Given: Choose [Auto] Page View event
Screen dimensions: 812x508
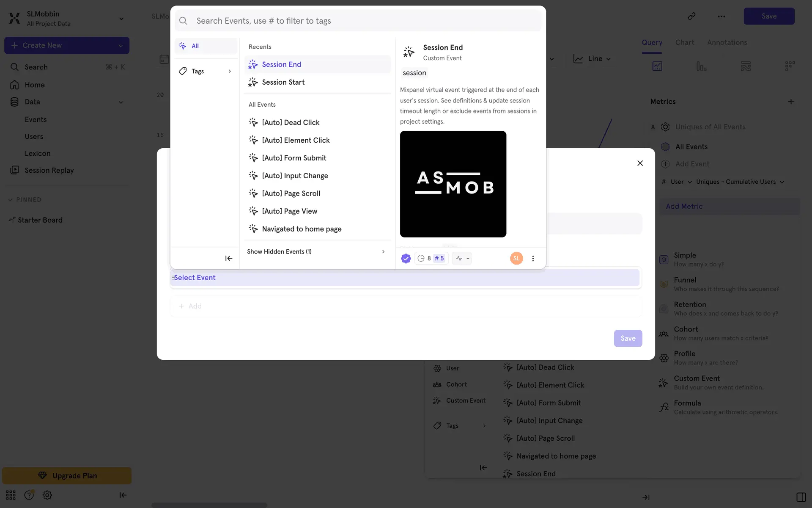Looking at the screenshot, I should click(x=289, y=211).
